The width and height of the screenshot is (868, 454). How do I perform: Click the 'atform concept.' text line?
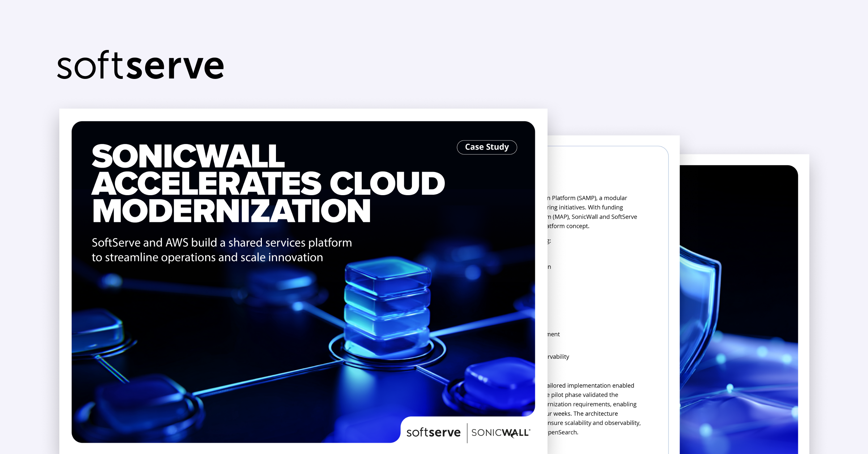point(568,226)
